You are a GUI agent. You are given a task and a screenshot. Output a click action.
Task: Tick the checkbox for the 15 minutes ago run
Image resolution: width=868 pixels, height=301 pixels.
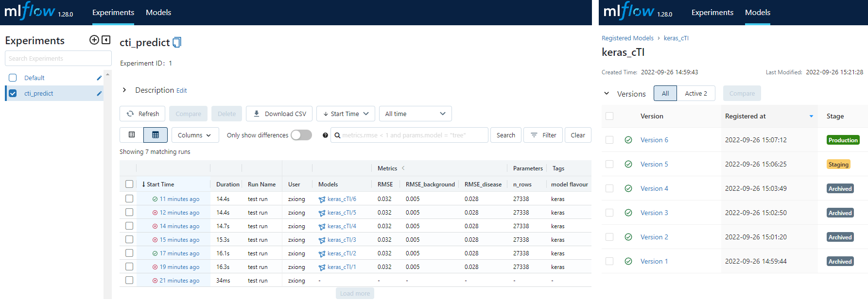pyautogui.click(x=129, y=239)
